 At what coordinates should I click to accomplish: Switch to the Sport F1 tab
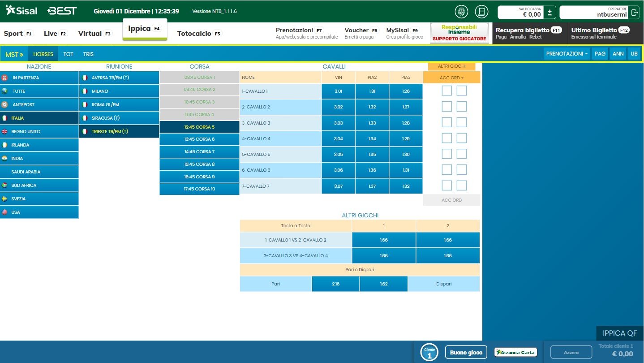click(18, 34)
